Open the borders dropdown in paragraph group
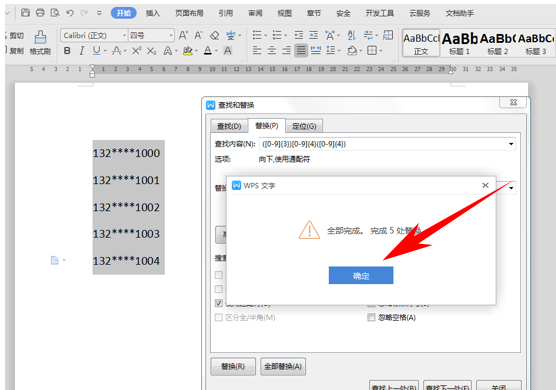 click(381, 51)
